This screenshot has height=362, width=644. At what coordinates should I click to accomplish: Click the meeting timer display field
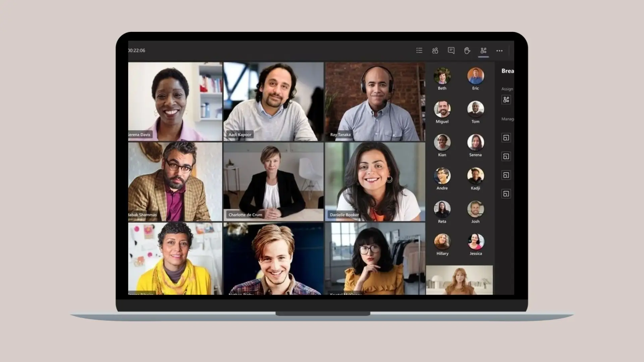[x=136, y=50]
